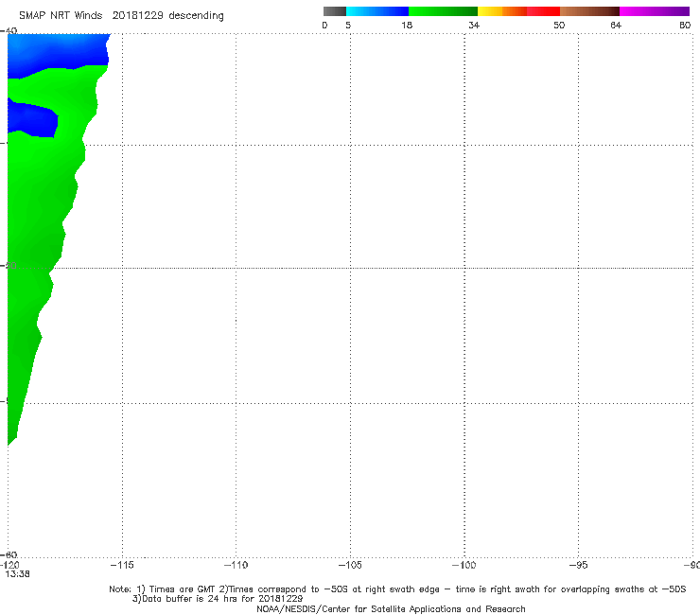Click the word descending in title

tap(197, 16)
